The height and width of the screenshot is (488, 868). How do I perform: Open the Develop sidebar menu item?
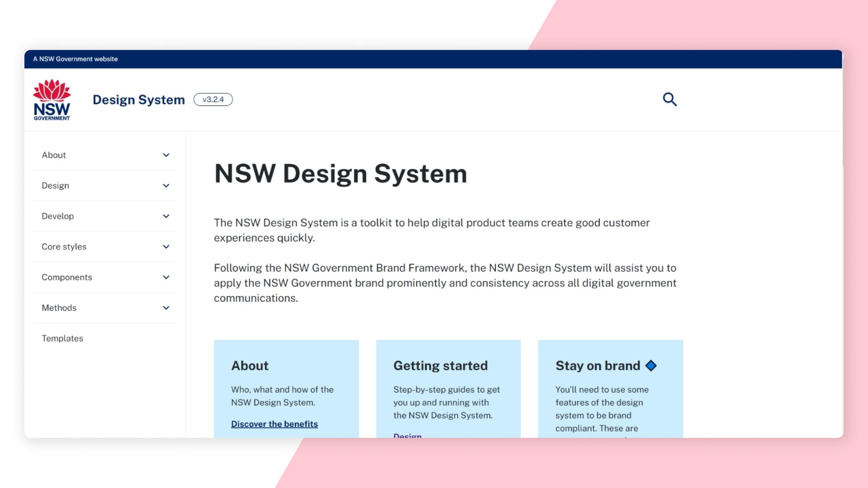pyautogui.click(x=105, y=216)
